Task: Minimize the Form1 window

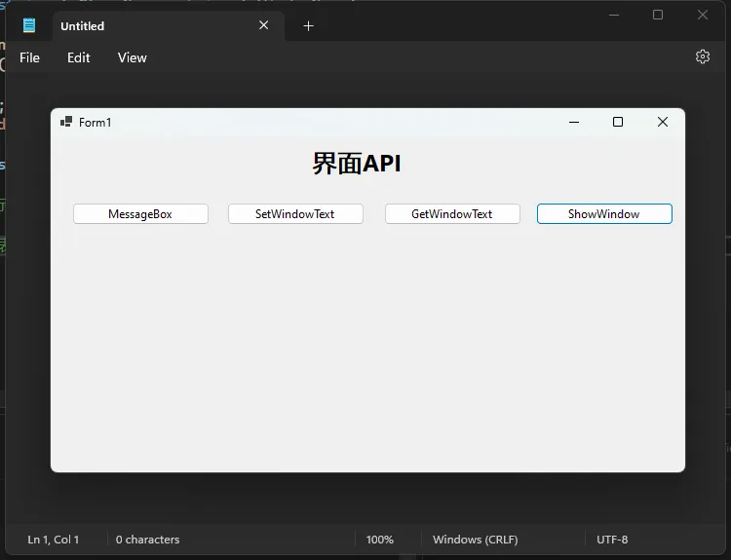Action: click(x=574, y=122)
